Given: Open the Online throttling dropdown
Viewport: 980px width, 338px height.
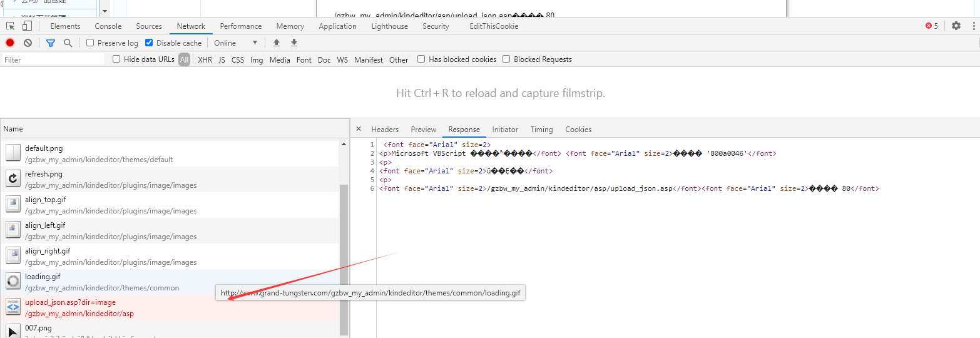Looking at the screenshot, I should pyautogui.click(x=236, y=43).
